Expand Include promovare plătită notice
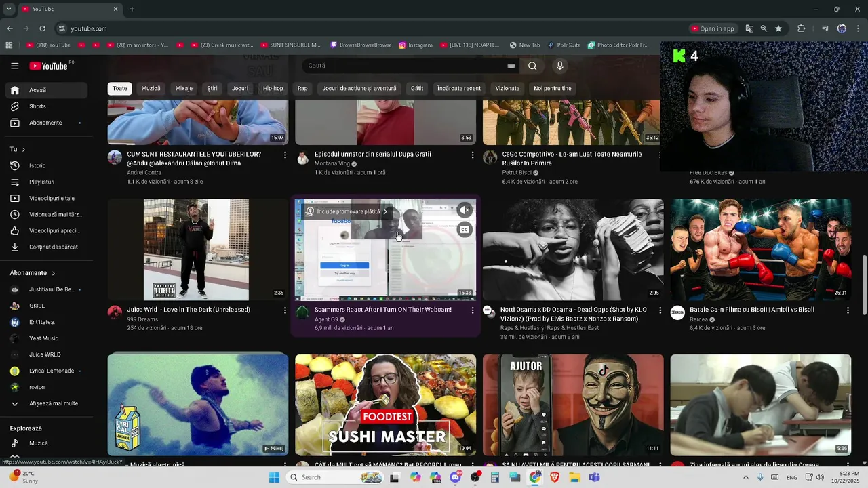Viewport: 868px width, 488px height. [347, 211]
